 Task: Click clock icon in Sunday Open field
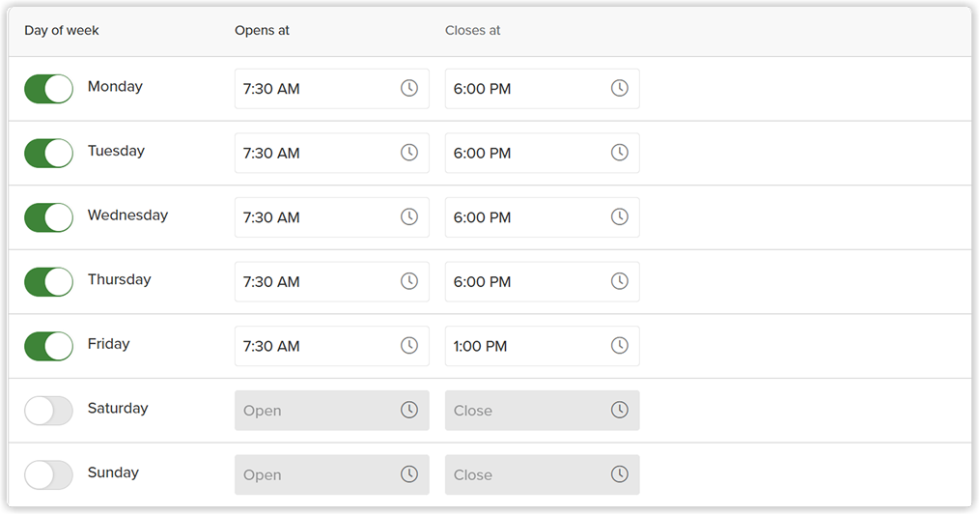click(x=409, y=474)
